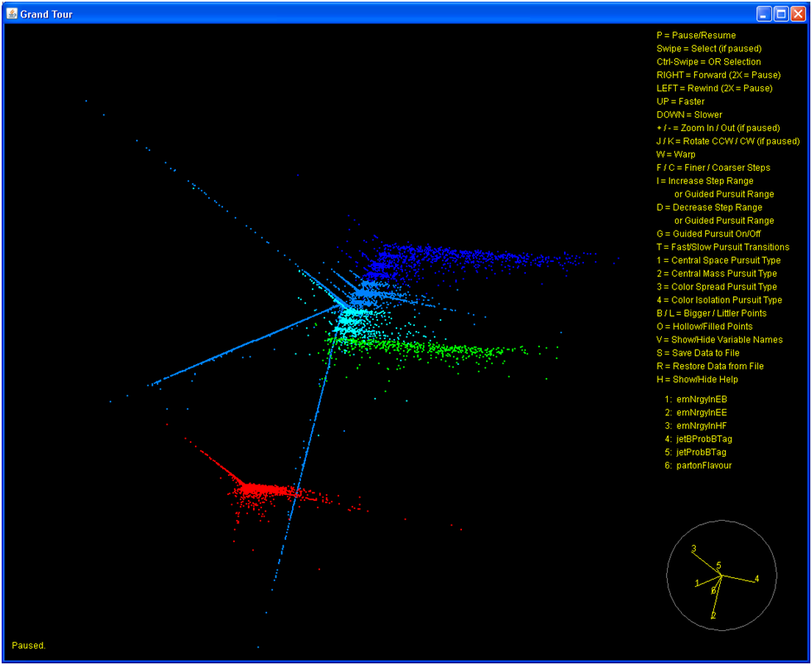Close the Grand Tour window
The height and width of the screenshot is (665, 812).
(798, 14)
